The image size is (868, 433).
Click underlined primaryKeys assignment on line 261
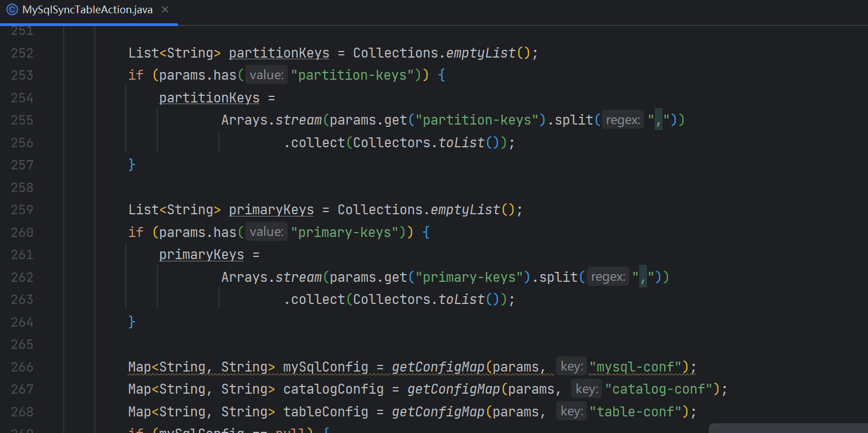(x=202, y=255)
